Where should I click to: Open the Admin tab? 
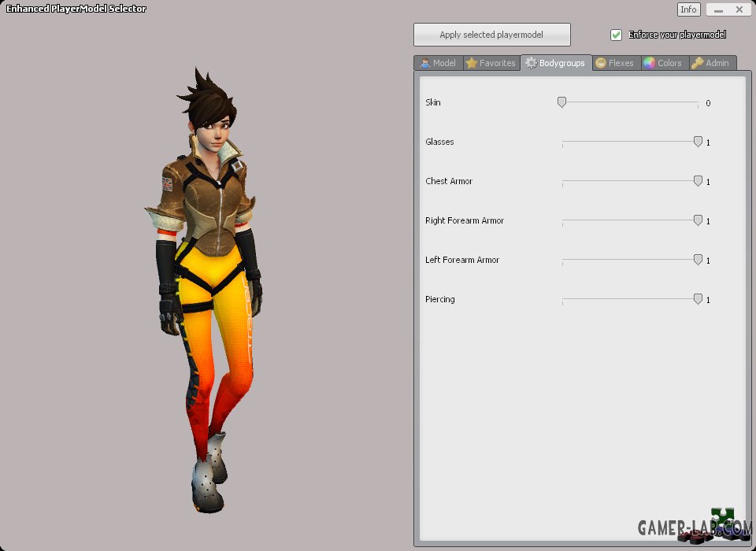pos(712,63)
